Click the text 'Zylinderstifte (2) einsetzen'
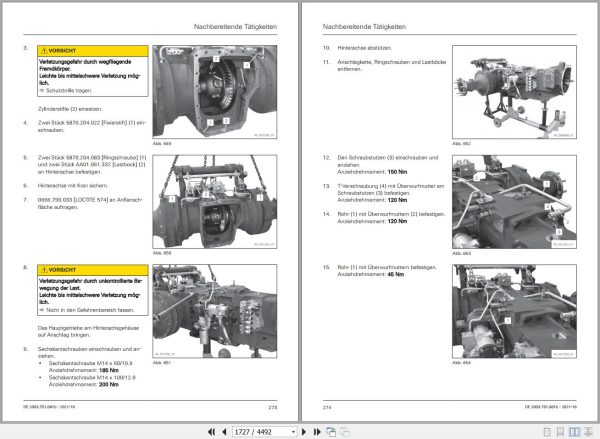The image size is (600, 439). (x=70, y=109)
